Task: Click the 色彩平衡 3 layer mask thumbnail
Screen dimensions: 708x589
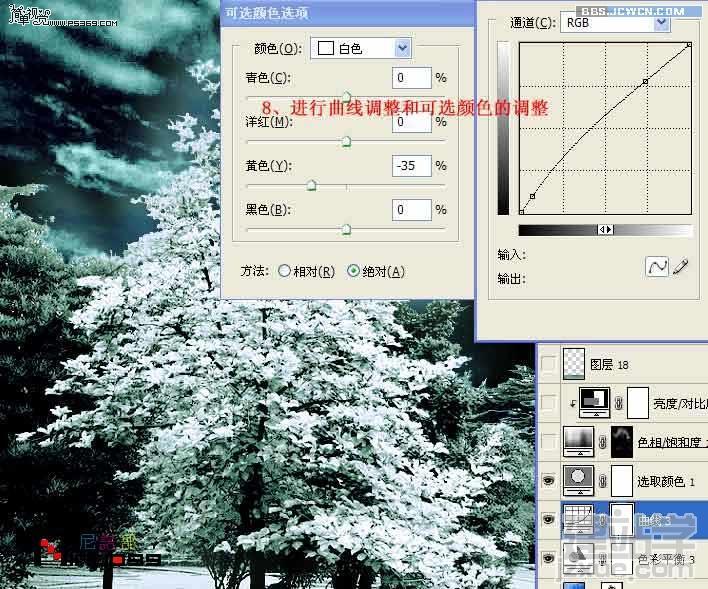Action: click(622, 559)
